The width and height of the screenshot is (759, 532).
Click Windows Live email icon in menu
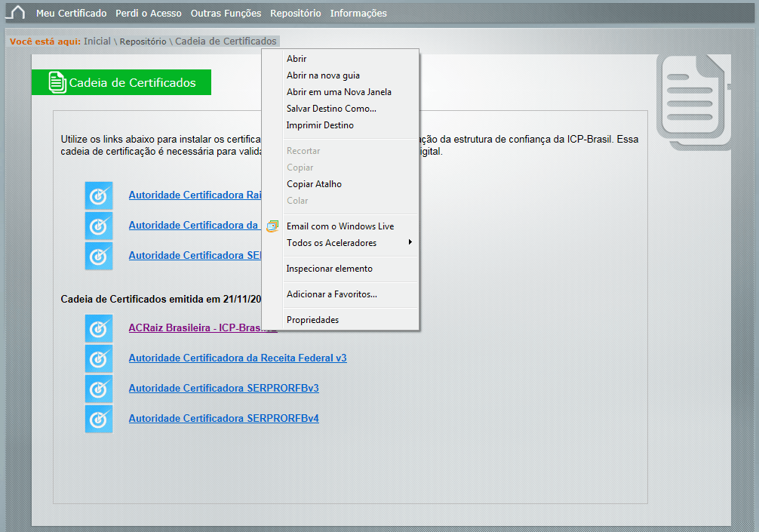click(x=272, y=226)
